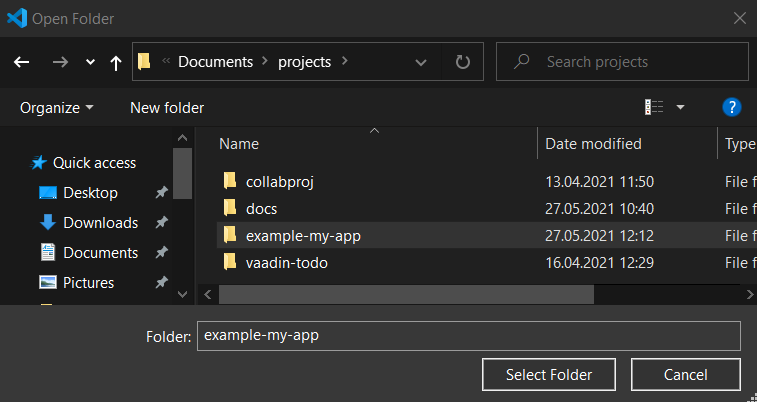
Task: Select Documents in the address breadcrumb
Action: pos(215,62)
